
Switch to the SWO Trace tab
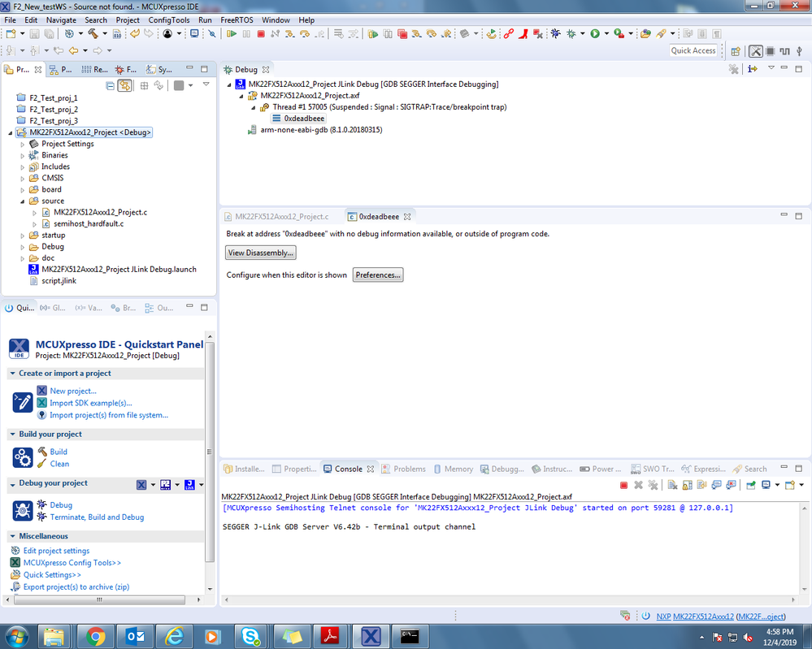[652, 469]
